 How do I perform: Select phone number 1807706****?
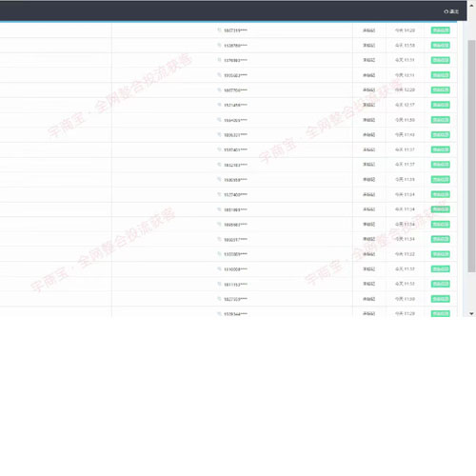[x=235, y=90]
